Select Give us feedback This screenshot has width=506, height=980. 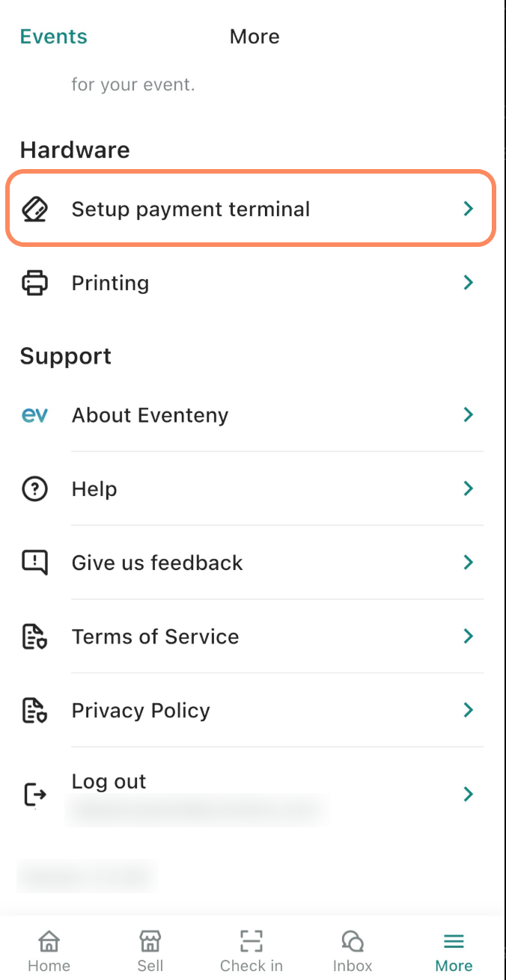click(x=157, y=563)
